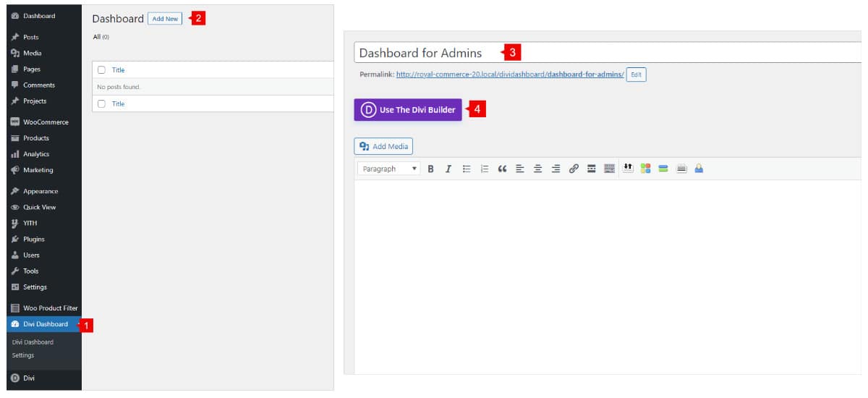
Task: Open WooCommerce menu in sidebar
Action: pyautogui.click(x=45, y=122)
